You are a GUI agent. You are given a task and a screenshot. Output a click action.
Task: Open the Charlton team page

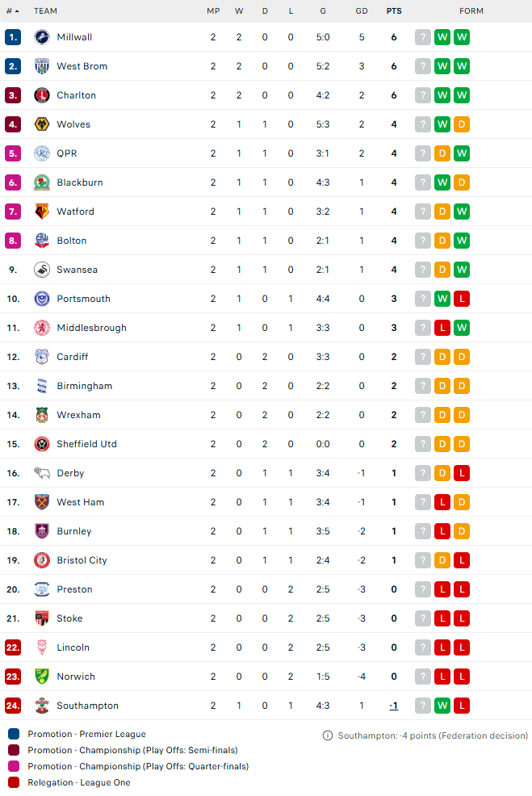pos(76,95)
